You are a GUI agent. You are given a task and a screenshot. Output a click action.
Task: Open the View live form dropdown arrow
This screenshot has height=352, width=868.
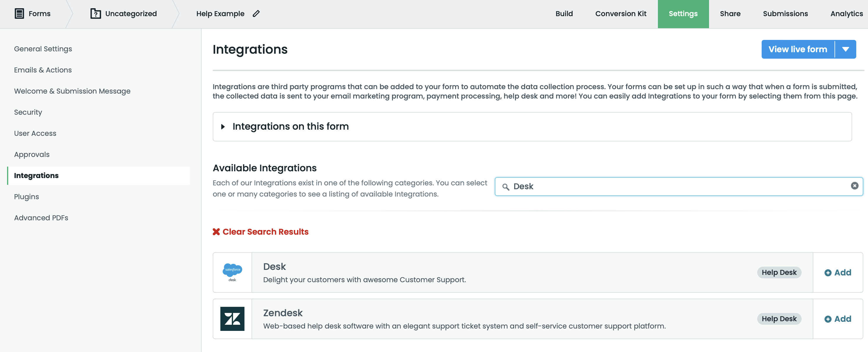845,49
